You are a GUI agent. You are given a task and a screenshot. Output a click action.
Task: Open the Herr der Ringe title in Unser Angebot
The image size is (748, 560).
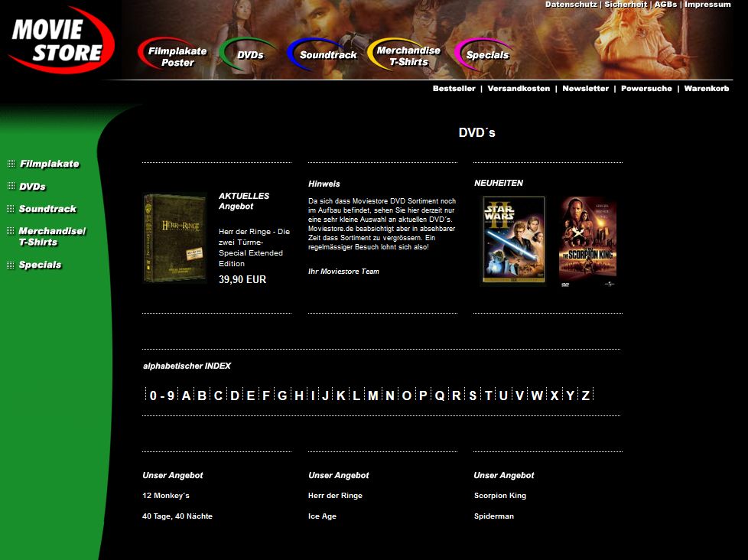[x=335, y=496]
